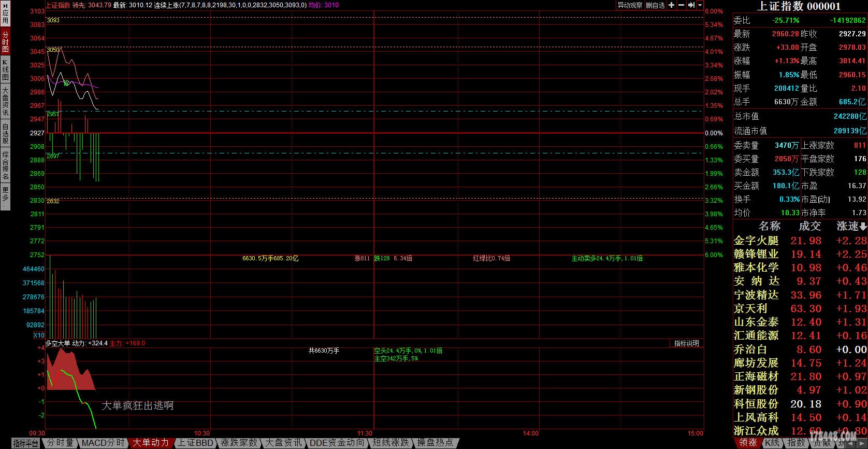Open 大盘资讯 in the left sidebar
The height and width of the screenshot is (449, 868).
coord(5,102)
